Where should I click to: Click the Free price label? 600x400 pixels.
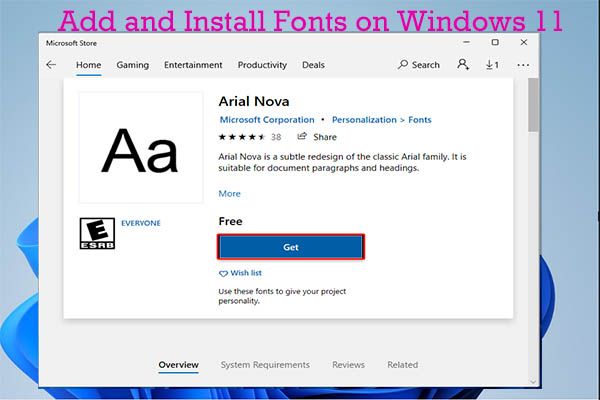[x=230, y=221]
